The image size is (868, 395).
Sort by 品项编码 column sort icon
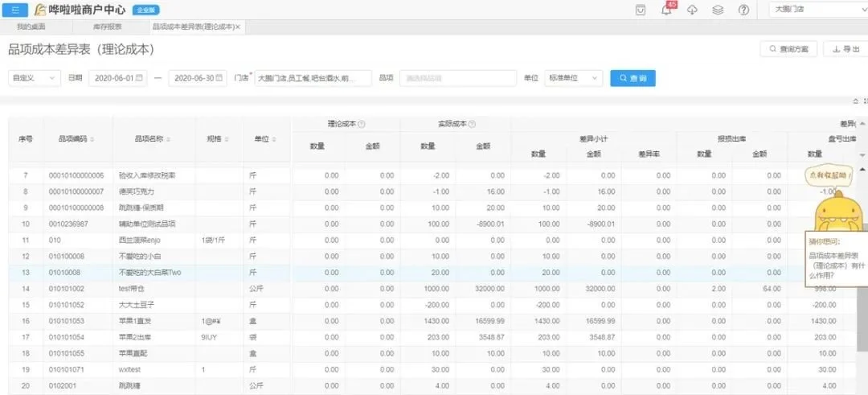(92, 140)
